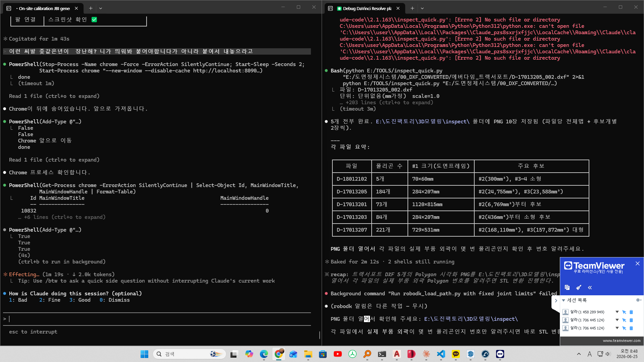Screen dimensions: 644x362
Task: Select session avatar for 1 458 289 949
Action: point(566,312)
